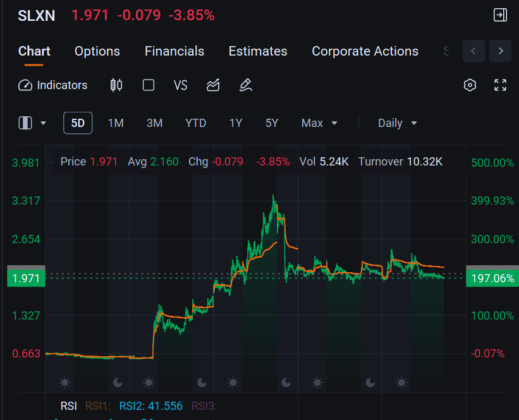Switch to 3M time range

coord(155,123)
